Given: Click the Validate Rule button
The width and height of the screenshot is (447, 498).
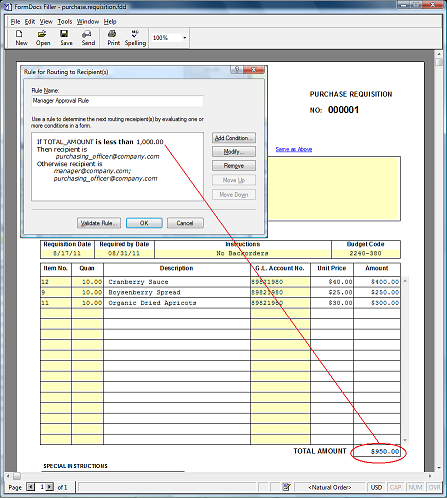Looking at the screenshot, I should (x=99, y=223).
